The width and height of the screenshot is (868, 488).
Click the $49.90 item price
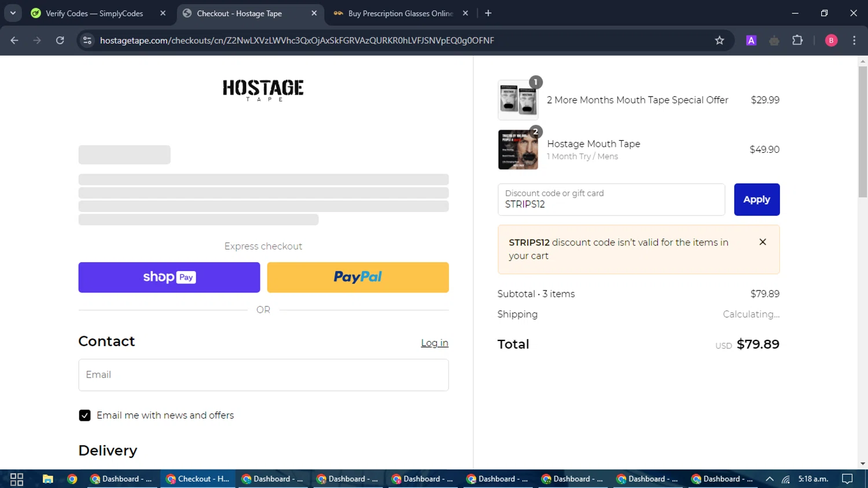(764, 149)
